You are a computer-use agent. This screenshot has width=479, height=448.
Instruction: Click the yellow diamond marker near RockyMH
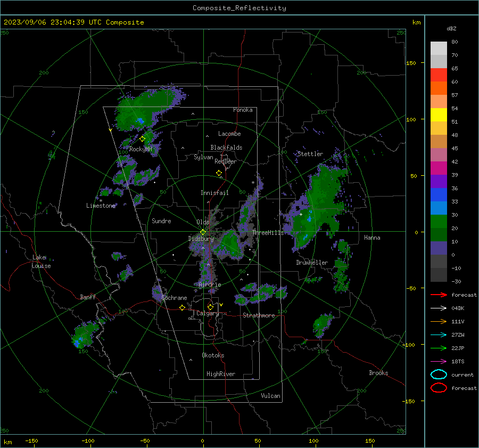pos(142,139)
